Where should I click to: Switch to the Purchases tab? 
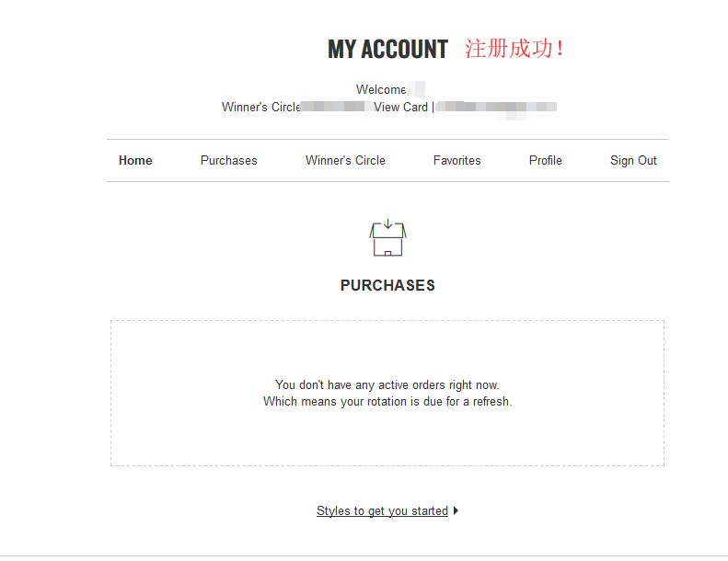tap(229, 160)
